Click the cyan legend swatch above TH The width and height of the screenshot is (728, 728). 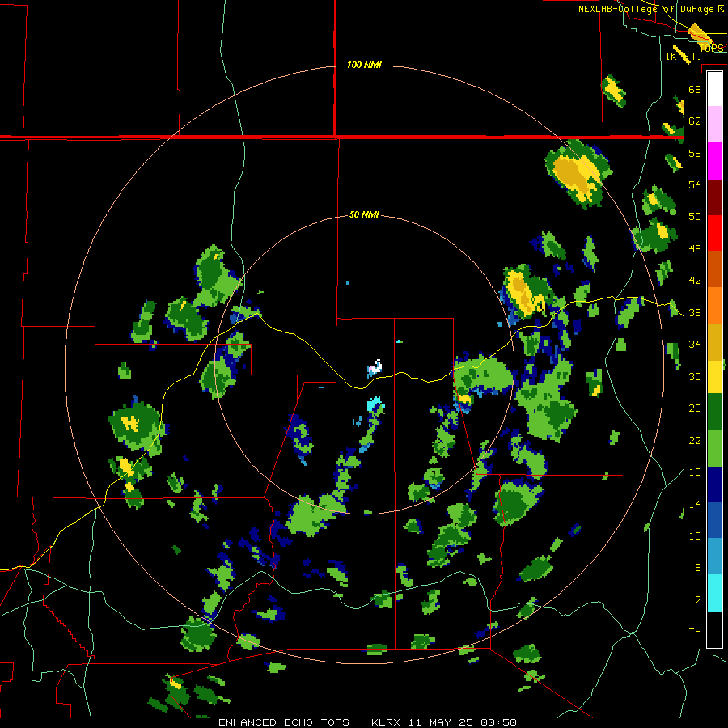[714, 593]
